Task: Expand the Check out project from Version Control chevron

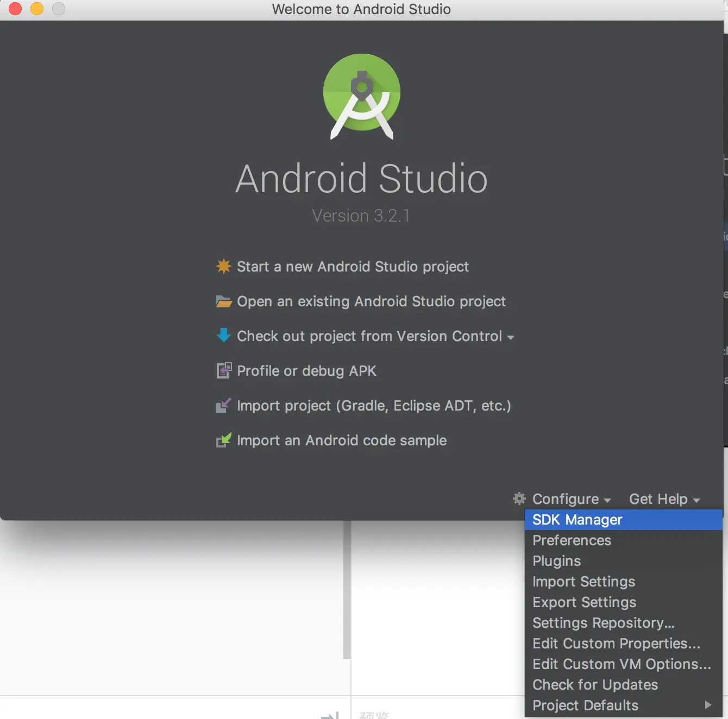Action: pyautogui.click(x=511, y=337)
